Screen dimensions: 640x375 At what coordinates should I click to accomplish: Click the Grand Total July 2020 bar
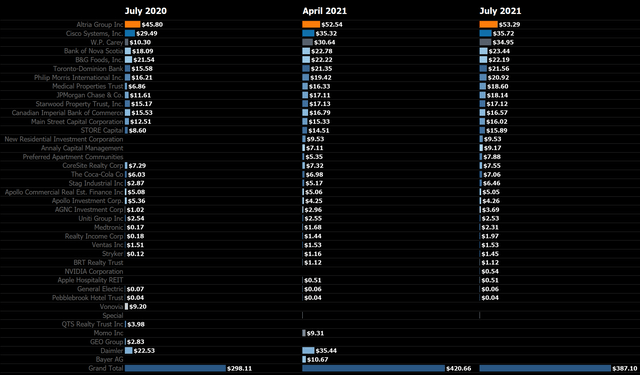coord(175,368)
